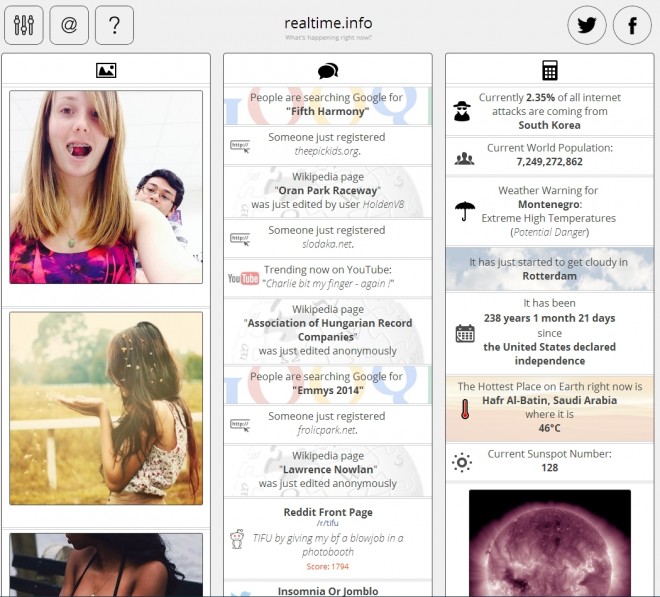Screen dimensions: 660x597
Task: Open the "Fifth Harmony" Google search item
Action: [328, 105]
